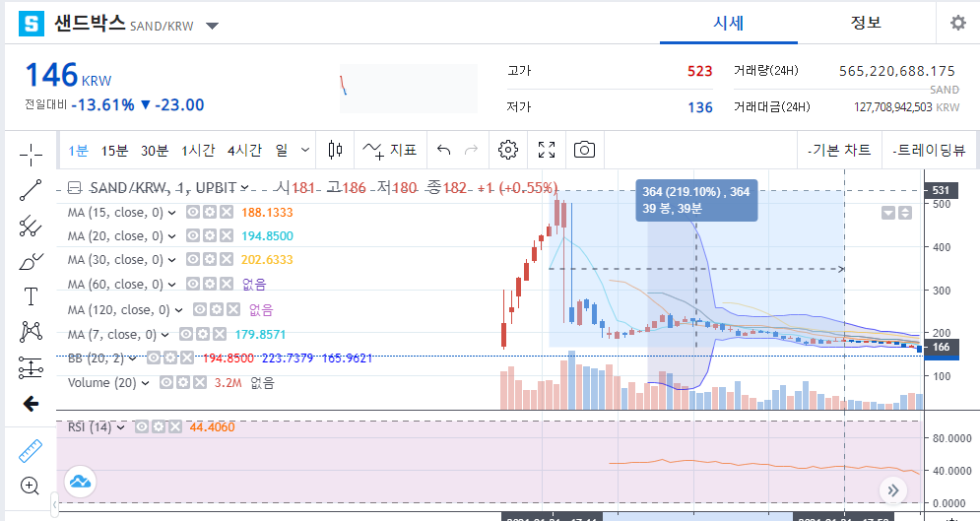Select the text annotation tool

pyautogui.click(x=31, y=296)
